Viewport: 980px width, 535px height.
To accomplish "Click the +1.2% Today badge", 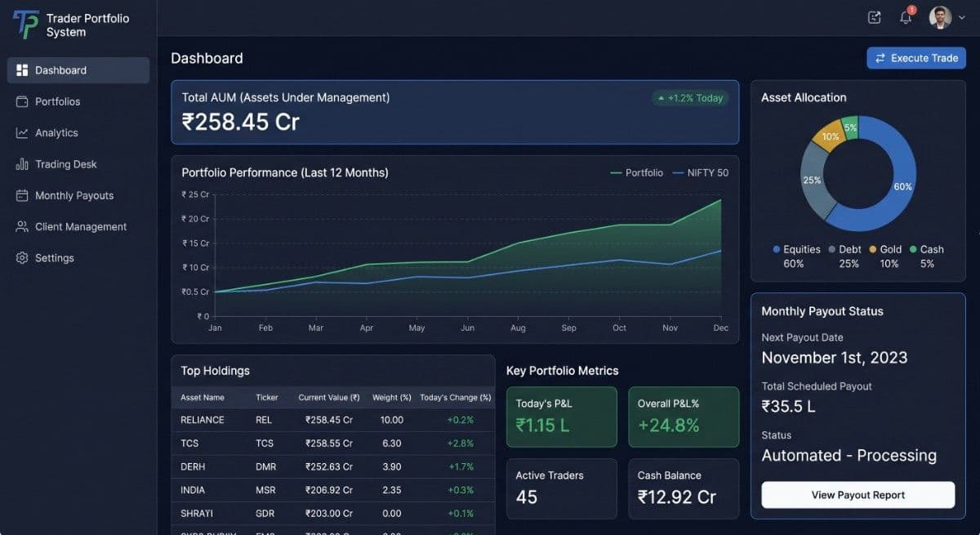I will [x=690, y=98].
